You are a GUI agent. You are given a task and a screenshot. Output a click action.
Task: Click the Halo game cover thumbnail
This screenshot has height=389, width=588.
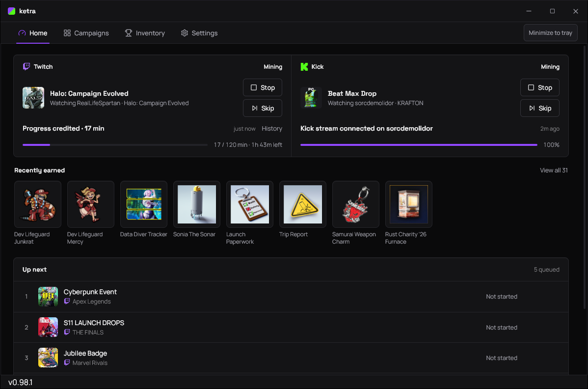coord(33,98)
